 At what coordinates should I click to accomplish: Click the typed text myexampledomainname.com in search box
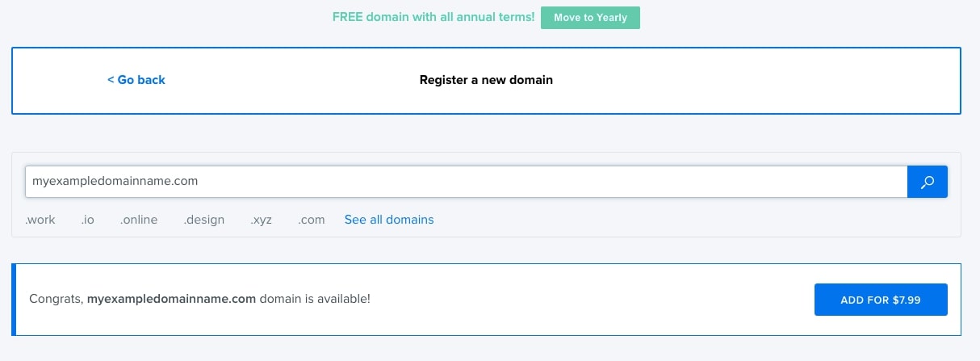point(115,182)
